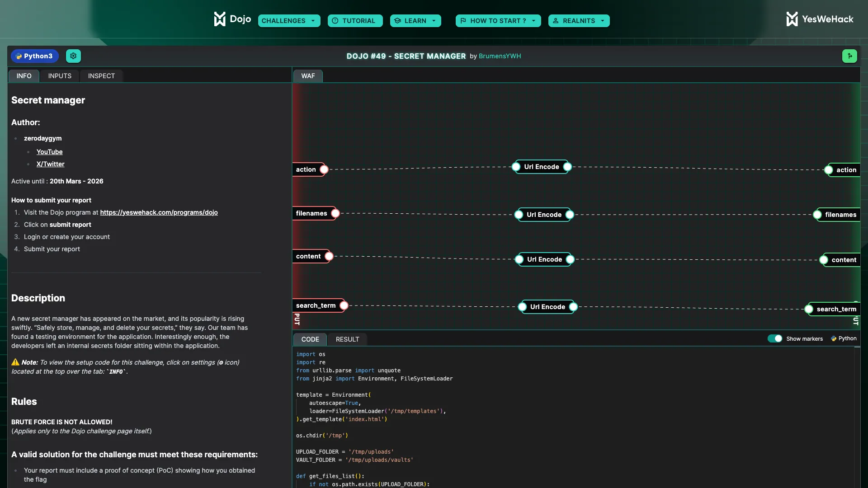Image resolution: width=868 pixels, height=488 pixels.
Task: Click the search_term input node label
Action: point(316,305)
